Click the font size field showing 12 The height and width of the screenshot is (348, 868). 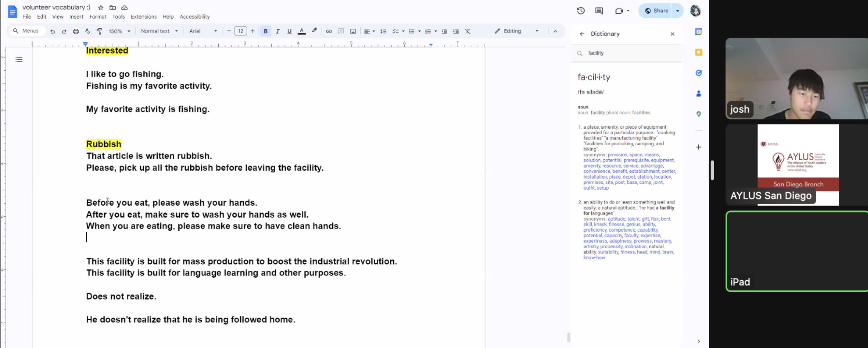tap(241, 31)
